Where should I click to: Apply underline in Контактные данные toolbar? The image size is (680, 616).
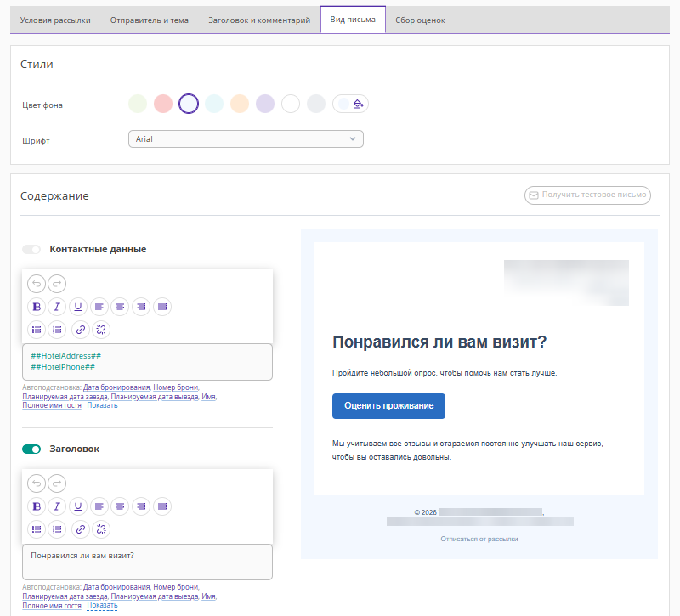(79, 307)
